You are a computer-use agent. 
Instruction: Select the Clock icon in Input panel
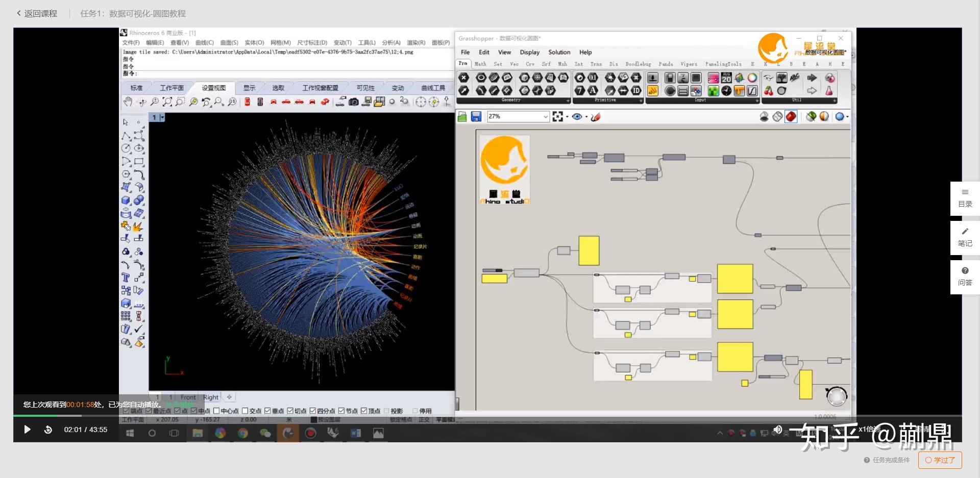(726, 91)
